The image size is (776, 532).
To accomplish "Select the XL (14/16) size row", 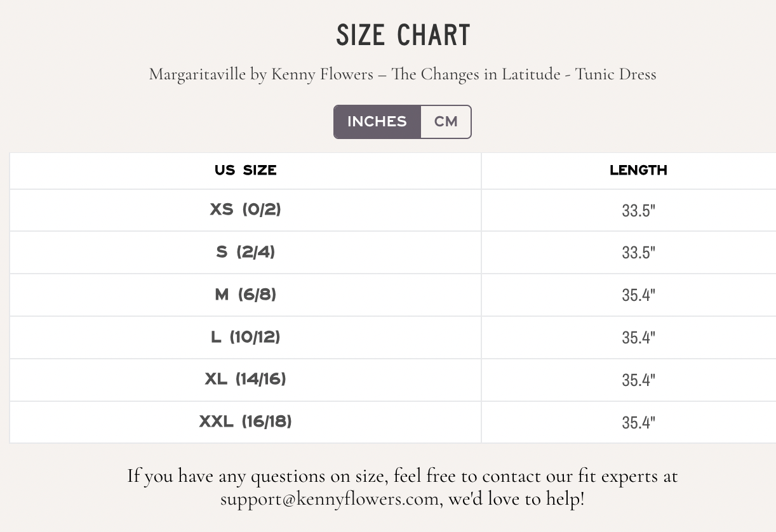I will tap(246, 380).
